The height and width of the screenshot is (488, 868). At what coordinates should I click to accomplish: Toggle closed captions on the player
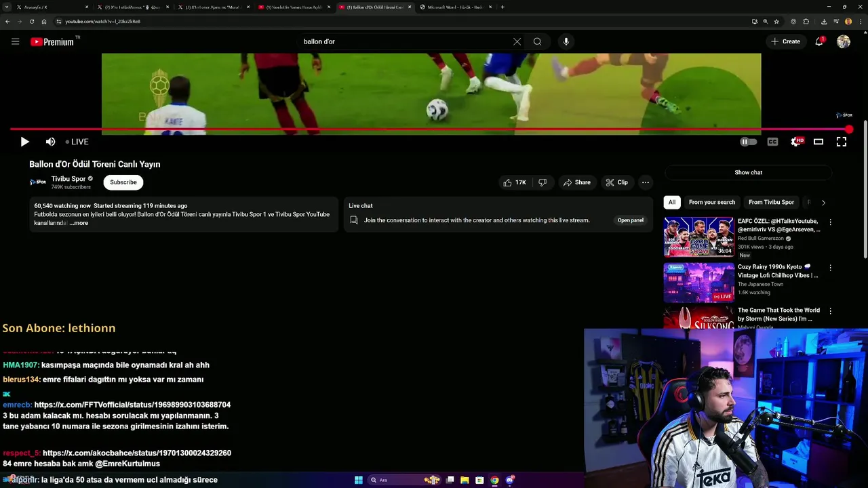coord(772,142)
